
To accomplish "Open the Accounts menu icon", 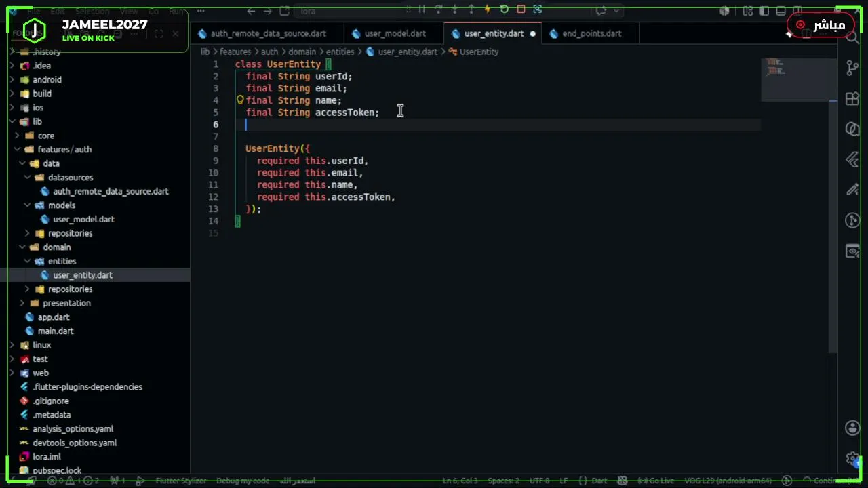I will tap(852, 428).
